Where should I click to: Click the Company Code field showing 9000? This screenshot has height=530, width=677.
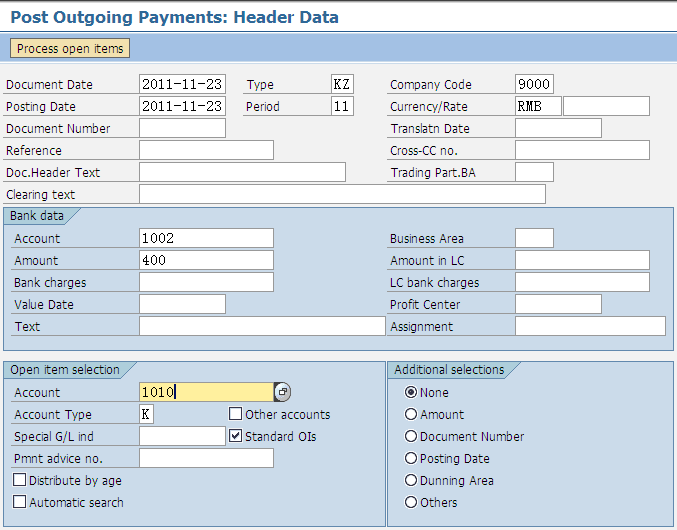(534, 84)
